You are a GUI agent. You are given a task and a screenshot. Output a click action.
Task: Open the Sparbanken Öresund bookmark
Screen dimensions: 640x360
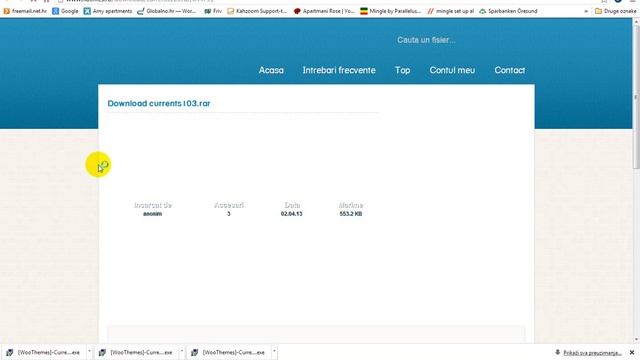click(508, 11)
